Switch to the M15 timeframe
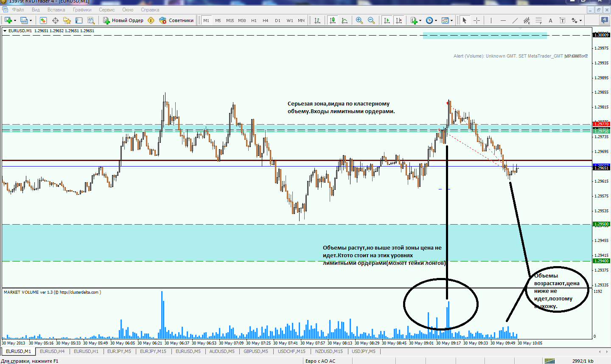Viewport: 611px width, 364px height. 230,20
